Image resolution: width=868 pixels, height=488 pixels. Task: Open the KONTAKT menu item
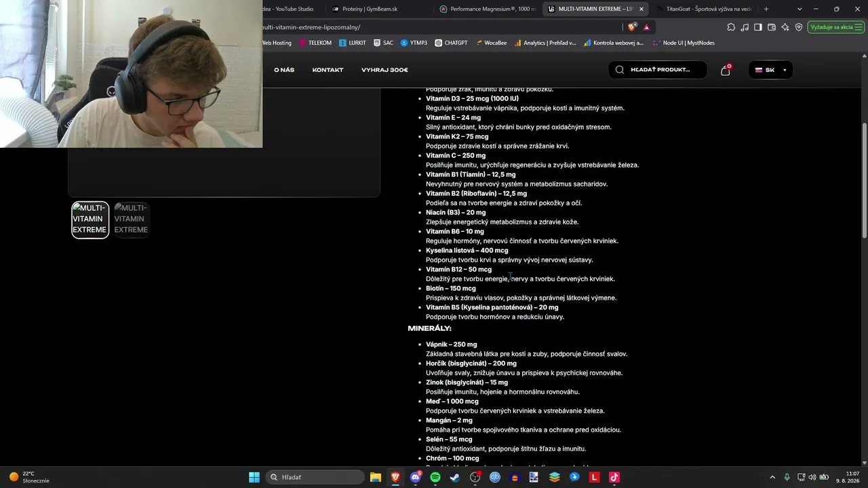tap(328, 70)
